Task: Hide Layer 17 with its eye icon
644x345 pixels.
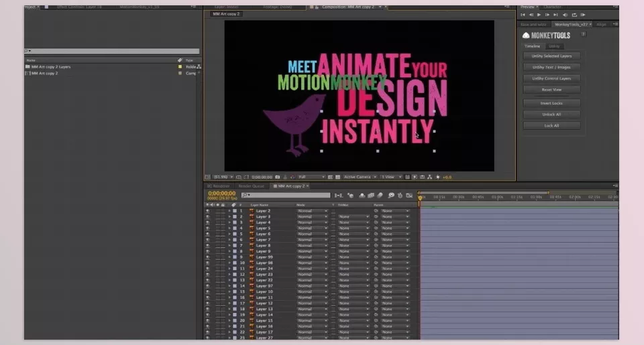Action: coord(207,332)
